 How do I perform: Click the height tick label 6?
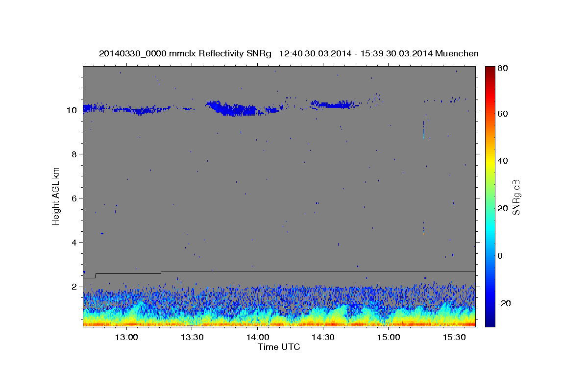pyautogui.click(x=74, y=198)
